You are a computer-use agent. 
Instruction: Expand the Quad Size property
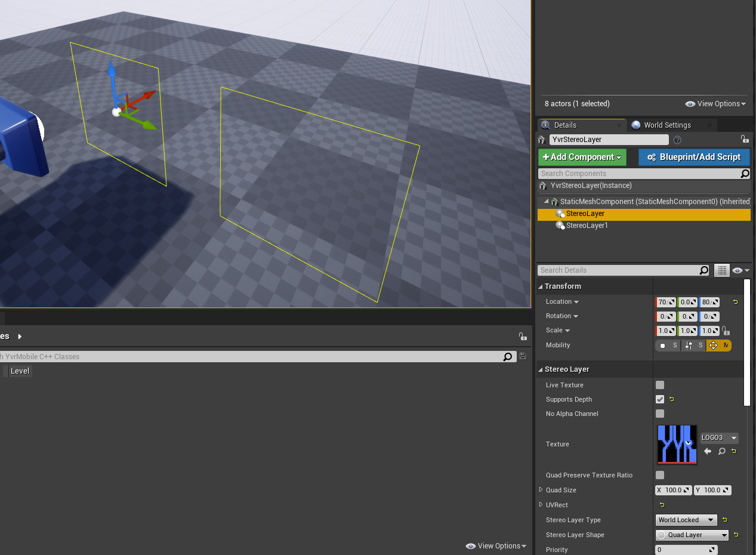click(541, 490)
